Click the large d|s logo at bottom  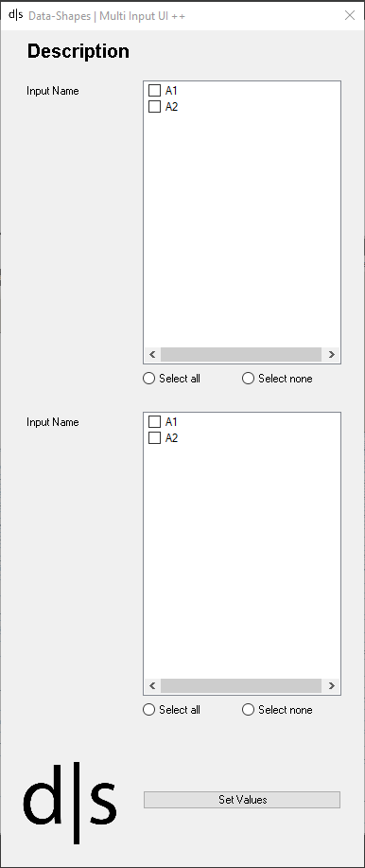point(70,803)
